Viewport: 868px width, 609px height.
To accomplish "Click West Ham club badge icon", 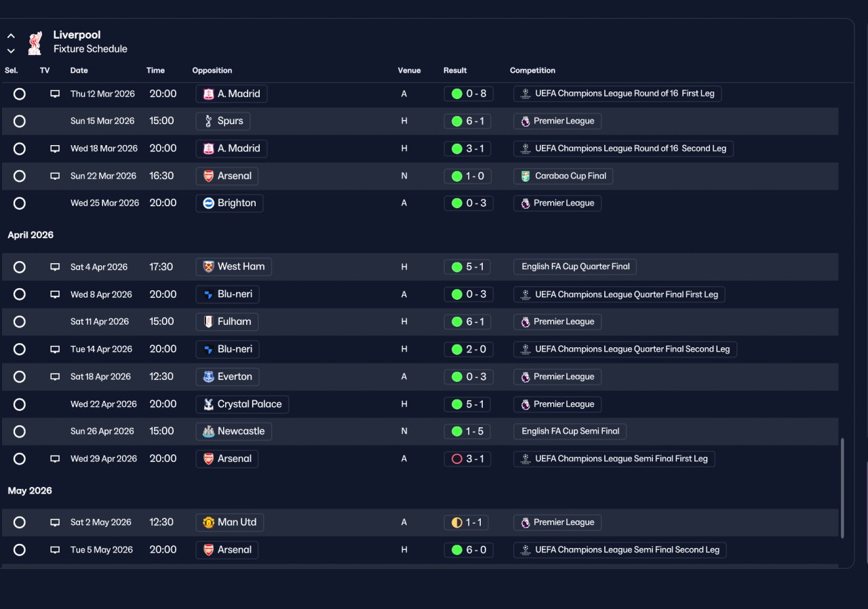I will point(208,267).
